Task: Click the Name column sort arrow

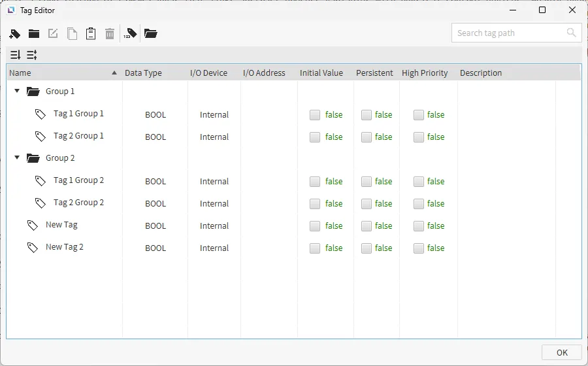Action: coord(114,73)
